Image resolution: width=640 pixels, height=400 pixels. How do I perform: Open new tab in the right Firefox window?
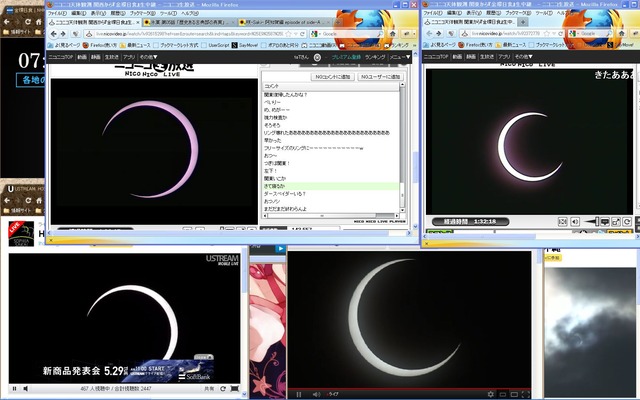coord(523,22)
